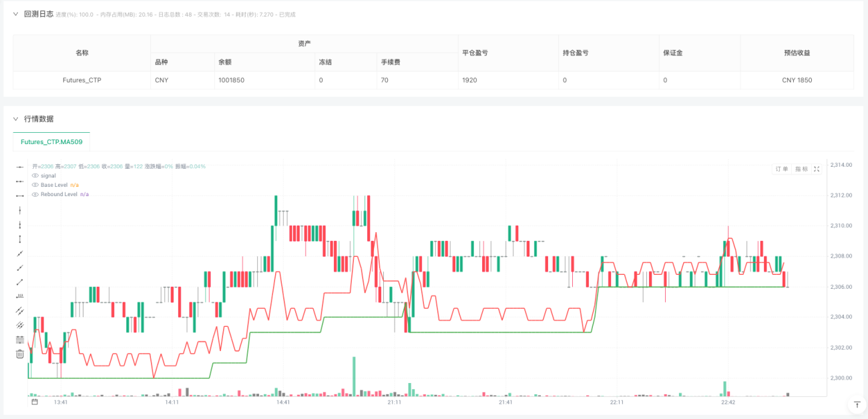Open the 指标 indicators button
The image size is (868, 419).
point(801,169)
